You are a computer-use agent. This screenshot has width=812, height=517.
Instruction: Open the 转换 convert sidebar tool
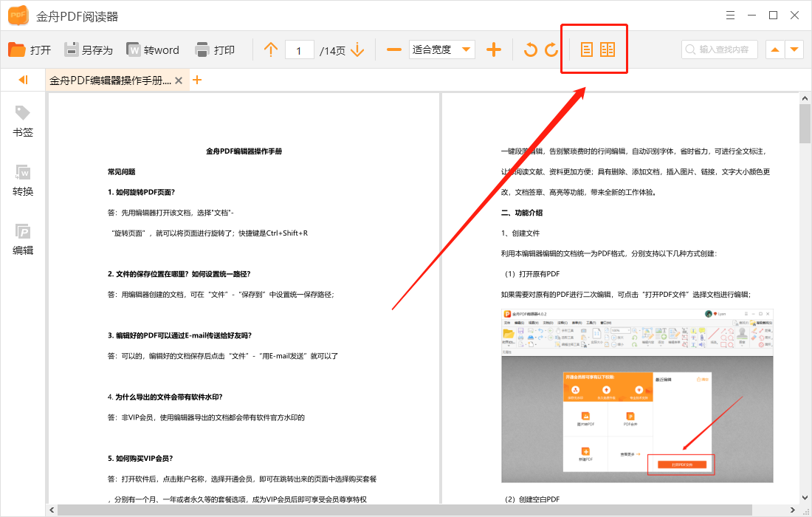point(23,181)
